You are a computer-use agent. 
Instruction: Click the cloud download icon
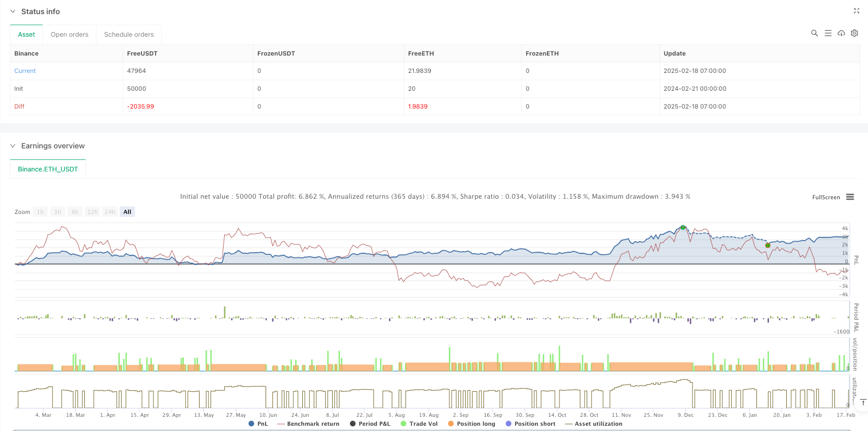click(841, 33)
